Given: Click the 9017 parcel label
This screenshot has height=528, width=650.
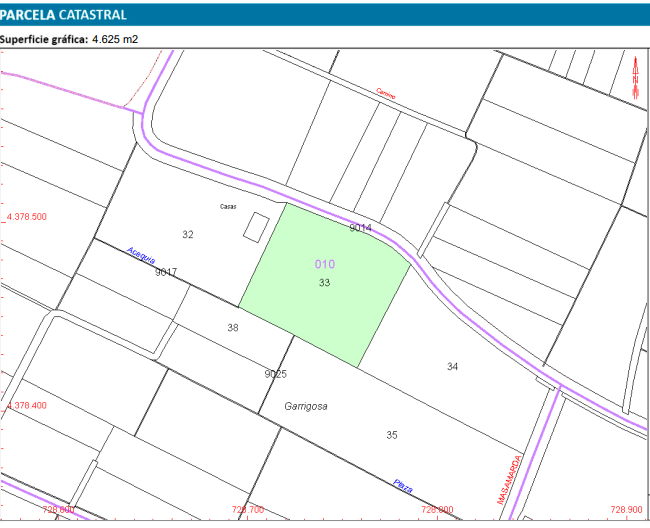Looking at the screenshot, I should click(x=166, y=272).
